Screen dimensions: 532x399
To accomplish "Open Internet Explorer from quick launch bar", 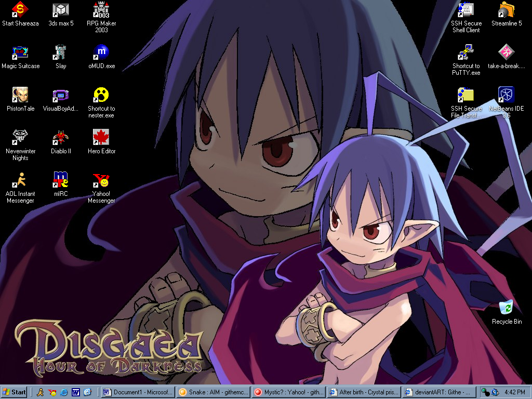I will (x=64, y=393).
